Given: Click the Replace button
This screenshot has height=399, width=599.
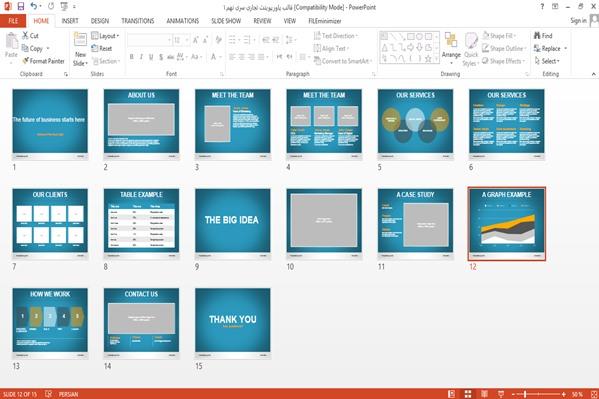Looking at the screenshot, I should (550, 49).
